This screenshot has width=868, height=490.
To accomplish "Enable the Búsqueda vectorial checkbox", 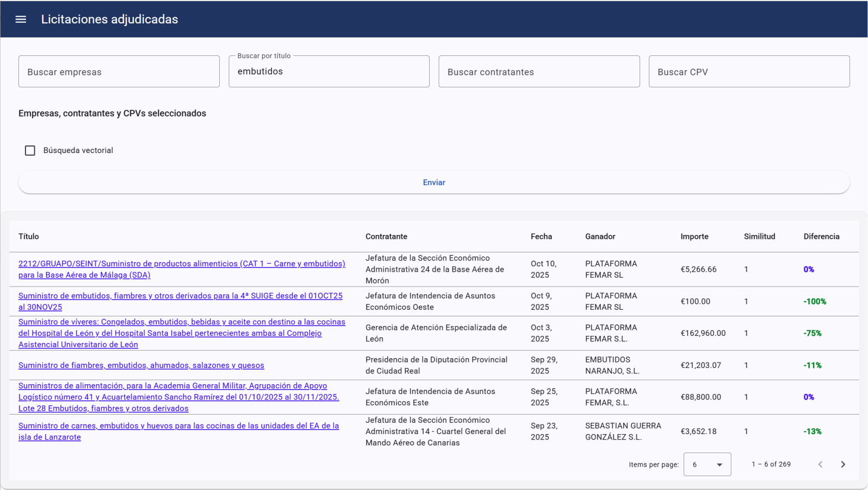I will [30, 150].
